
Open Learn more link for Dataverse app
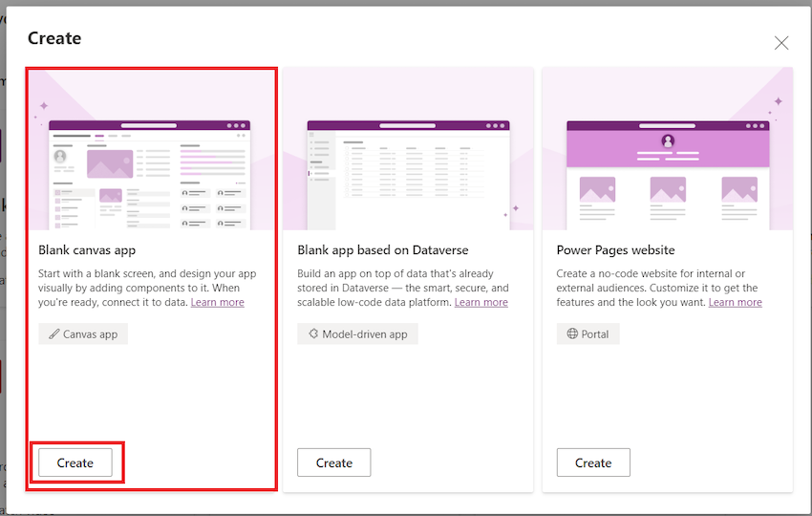click(481, 302)
